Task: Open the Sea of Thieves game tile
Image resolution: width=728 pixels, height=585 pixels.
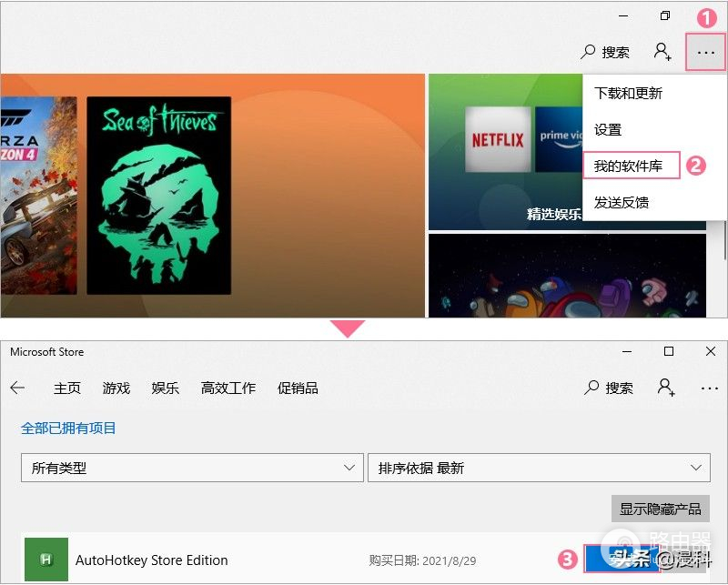Action: [158, 196]
